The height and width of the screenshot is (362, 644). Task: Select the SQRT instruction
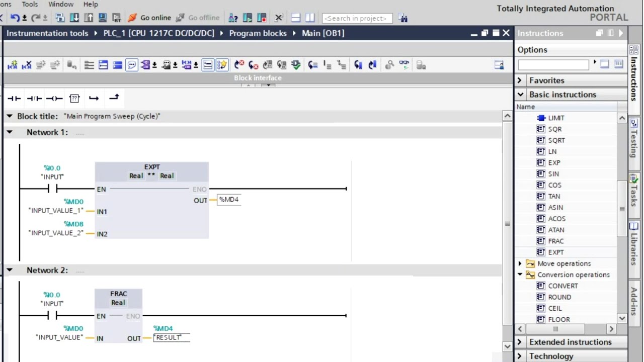[556, 140]
